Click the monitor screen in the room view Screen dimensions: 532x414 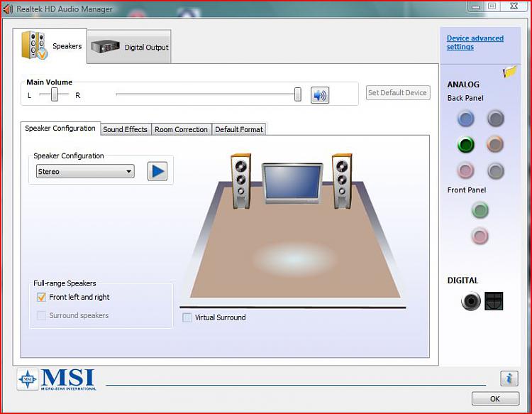[x=292, y=182]
